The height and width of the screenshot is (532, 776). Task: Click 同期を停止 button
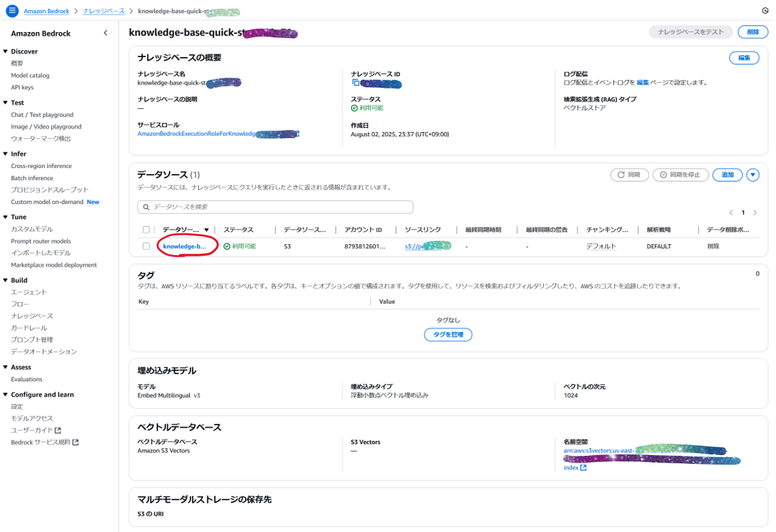point(681,175)
